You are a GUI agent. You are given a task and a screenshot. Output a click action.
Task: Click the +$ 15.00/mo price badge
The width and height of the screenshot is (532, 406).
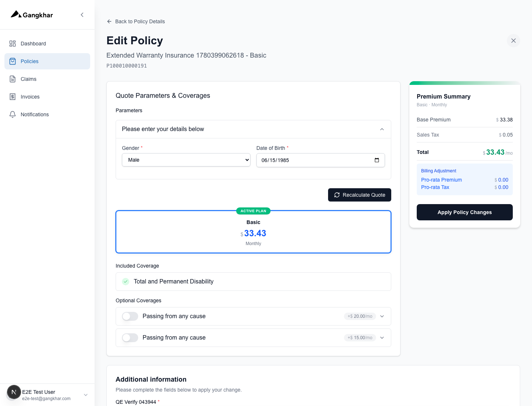point(360,338)
